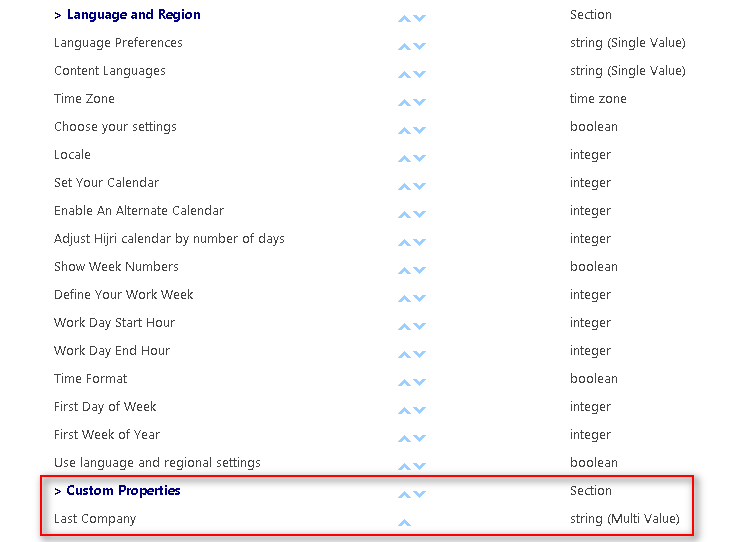Open the Last Company property
This screenshot has height=542, width=740.
click(95, 519)
